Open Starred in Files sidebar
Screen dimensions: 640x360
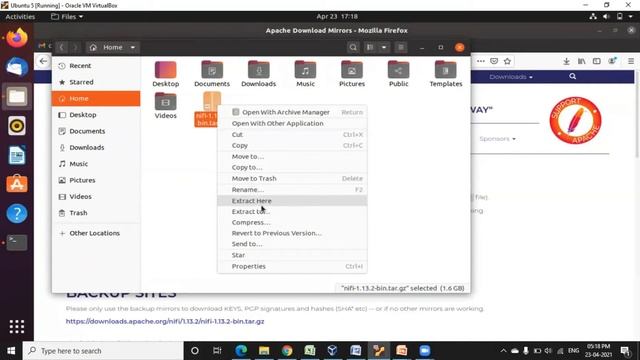point(96,82)
